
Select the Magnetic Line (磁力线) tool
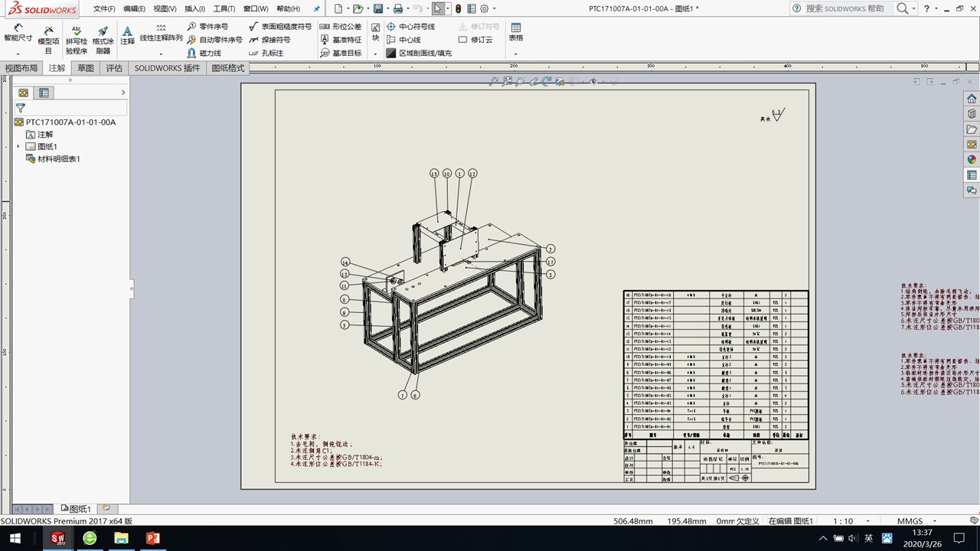click(204, 54)
